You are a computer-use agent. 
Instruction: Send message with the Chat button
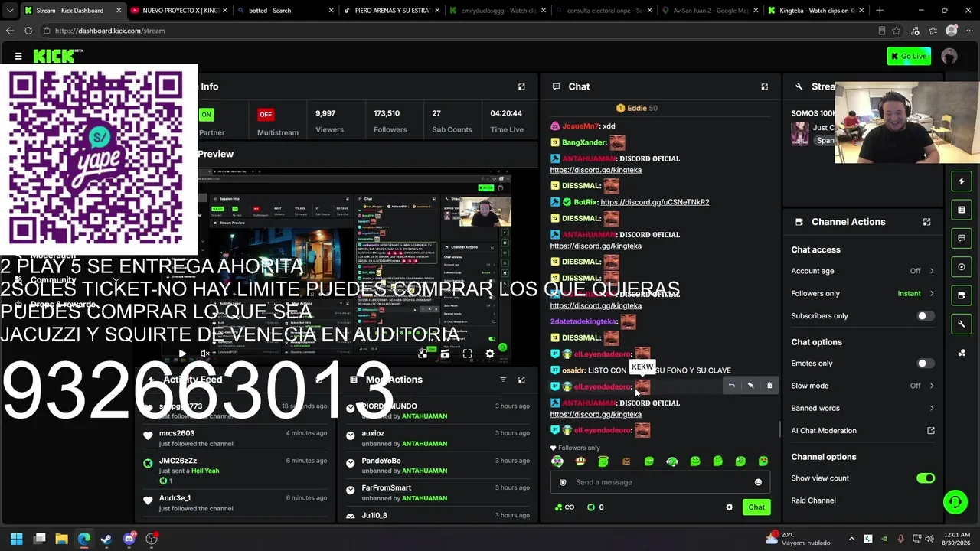(756, 507)
